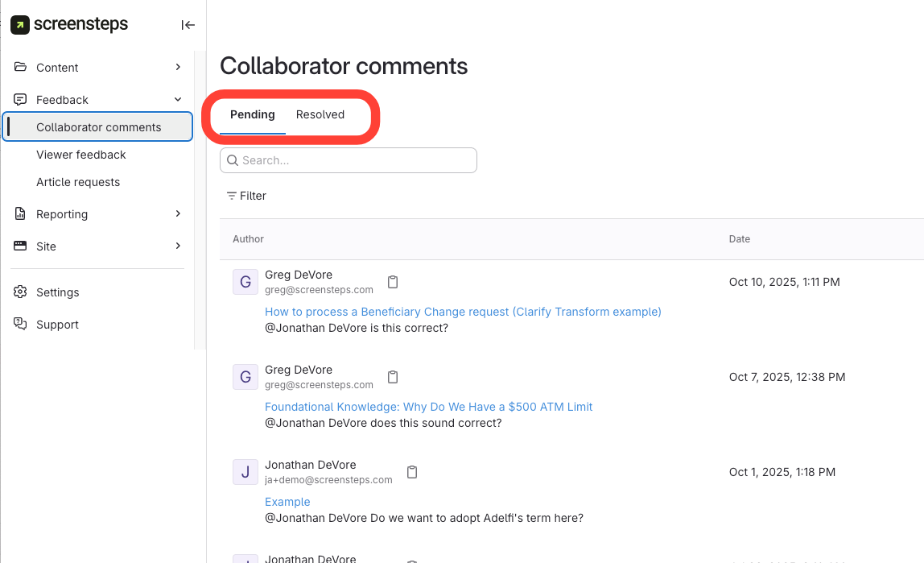924x563 pixels.
Task: Expand the Site section chevron
Action: point(178,246)
